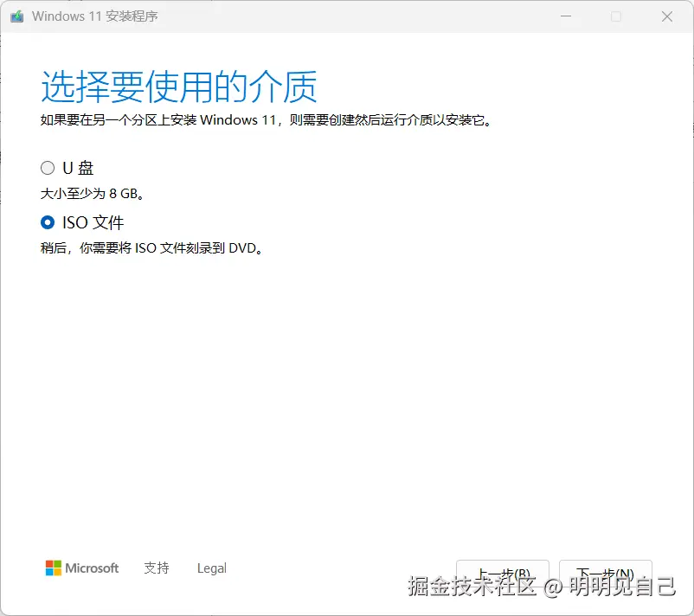This screenshot has height=616, width=694.
Task: Open the 支持 support link
Action: pos(157,568)
